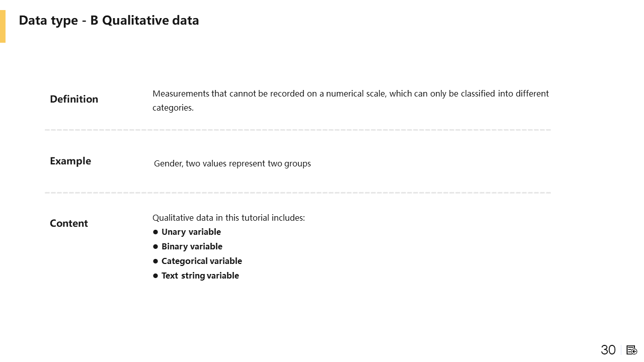Screen dimensions: 644x362
Task: Select the Definition heading
Action: pos(74,99)
